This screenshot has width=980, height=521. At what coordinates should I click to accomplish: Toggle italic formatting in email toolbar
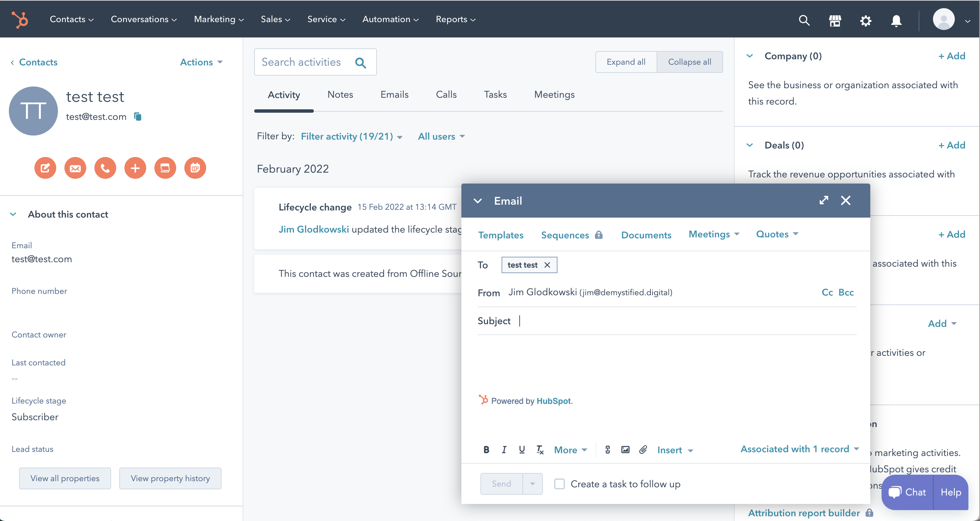click(x=504, y=449)
